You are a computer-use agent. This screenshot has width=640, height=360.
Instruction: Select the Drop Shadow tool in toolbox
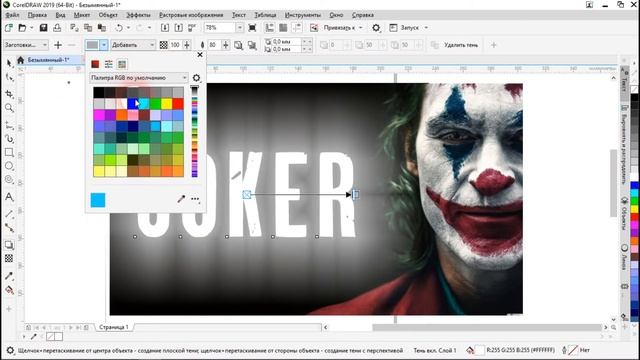(x=9, y=245)
